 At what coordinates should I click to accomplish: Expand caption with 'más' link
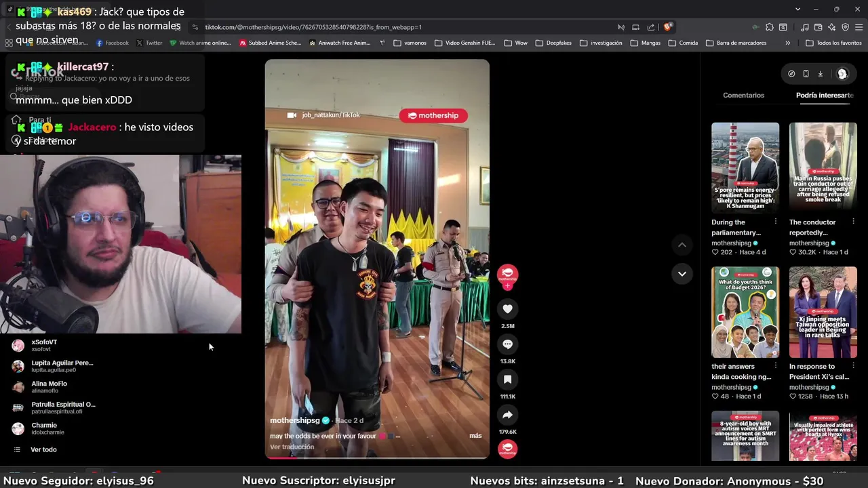click(x=475, y=436)
